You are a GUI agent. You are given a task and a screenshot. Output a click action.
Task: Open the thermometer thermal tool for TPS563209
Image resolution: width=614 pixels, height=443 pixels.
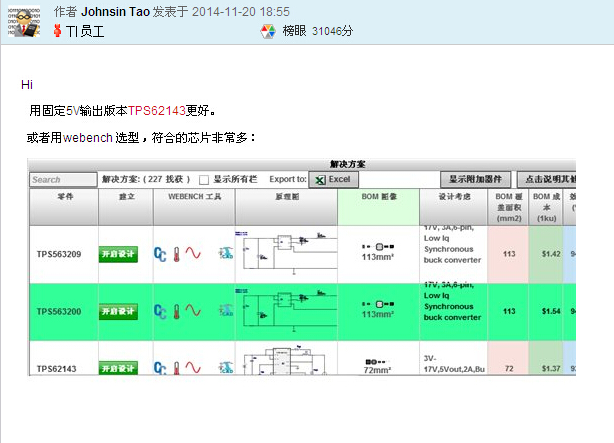click(177, 254)
